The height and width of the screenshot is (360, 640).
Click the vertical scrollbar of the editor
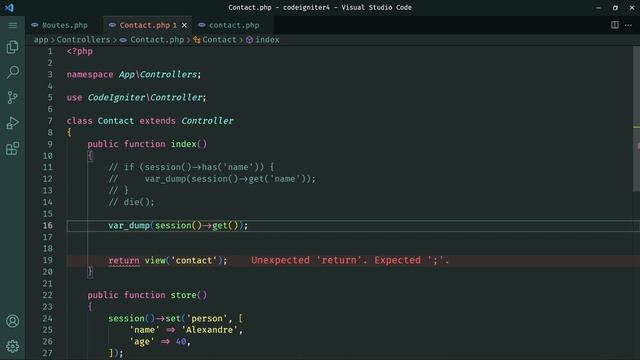pos(636,118)
